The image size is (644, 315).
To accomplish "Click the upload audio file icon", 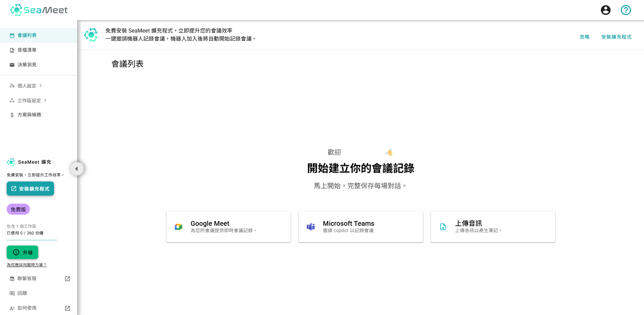I will (443, 227).
